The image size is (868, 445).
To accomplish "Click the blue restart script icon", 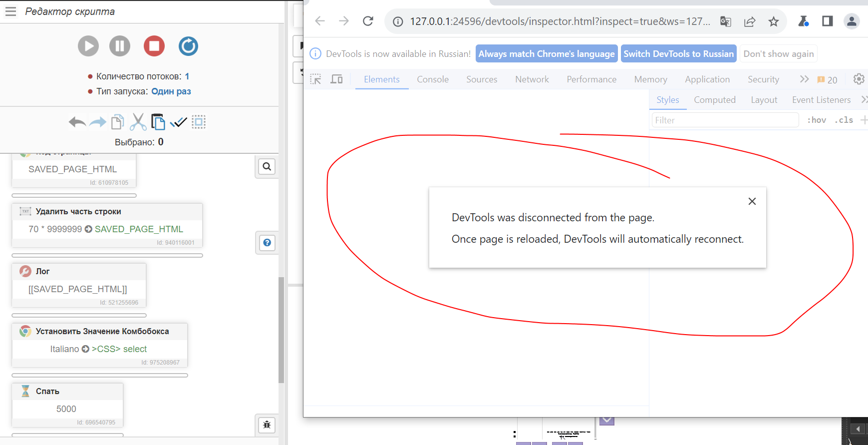I will pyautogui.click(x=188, y=46).
